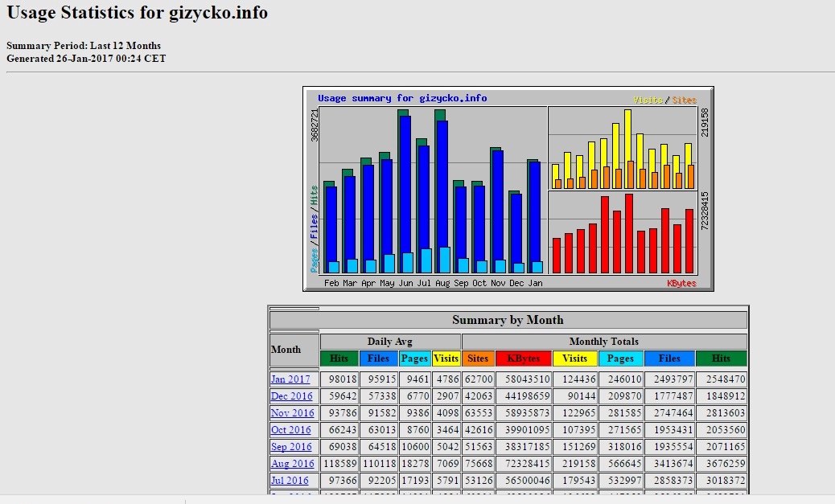Click the red KBytes column header
835x504 pixels.
pos(524,359)
